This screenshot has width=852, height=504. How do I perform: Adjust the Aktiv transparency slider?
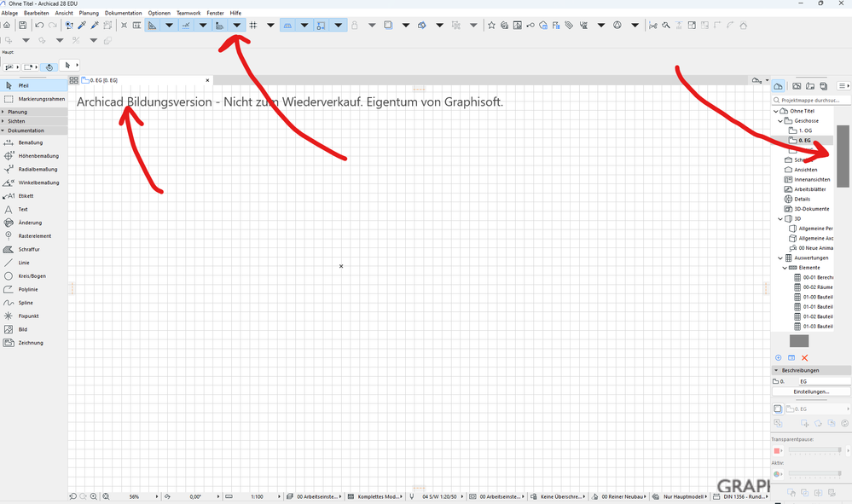point(815,473)
